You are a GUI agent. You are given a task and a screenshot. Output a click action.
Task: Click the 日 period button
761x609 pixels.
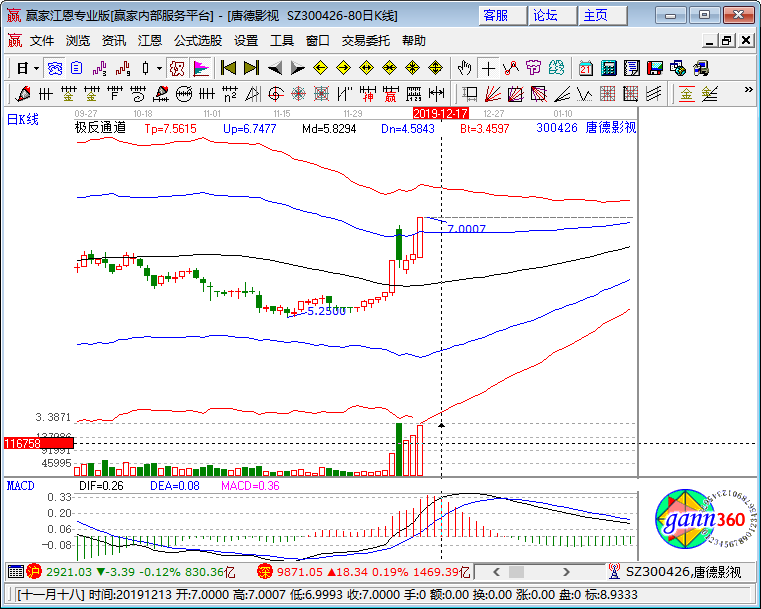pos(22,68)
